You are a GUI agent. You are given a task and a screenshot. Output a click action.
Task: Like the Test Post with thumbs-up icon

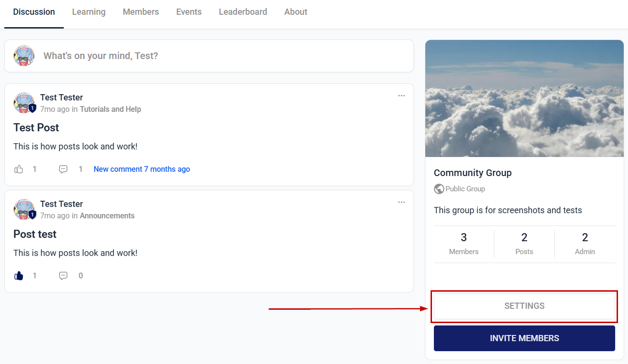click(x=19, y=169)
